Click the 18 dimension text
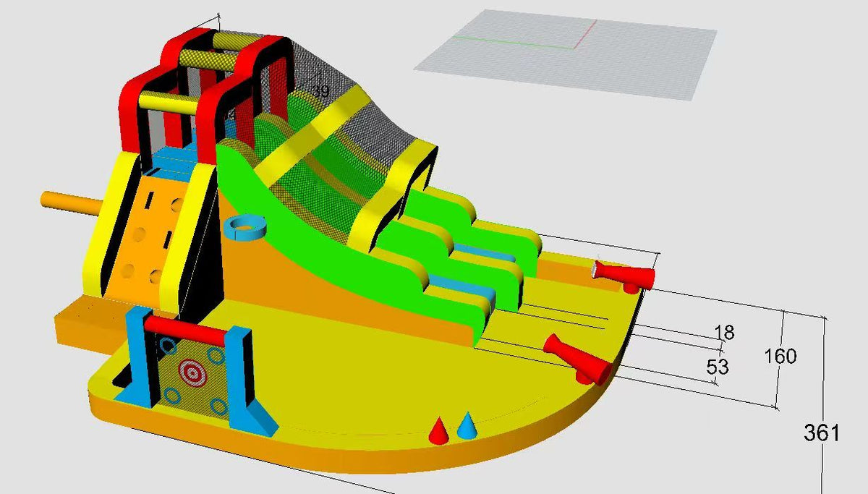 coord(724,333)
